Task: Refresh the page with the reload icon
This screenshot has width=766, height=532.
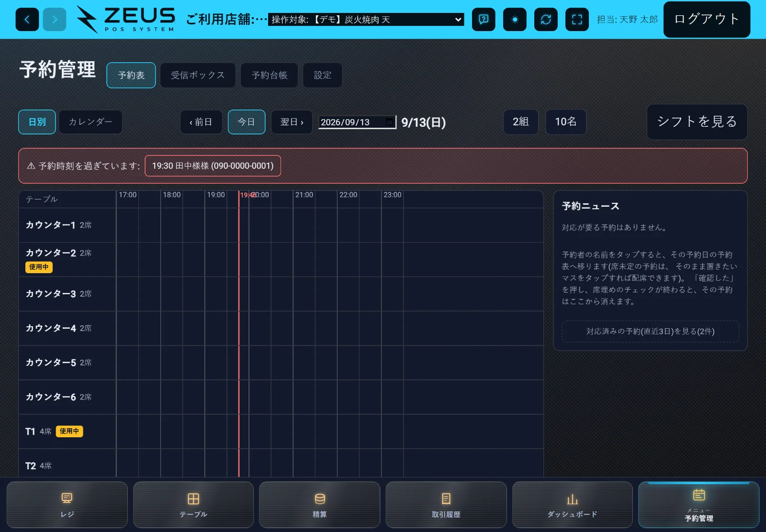Action: point(546,20)
